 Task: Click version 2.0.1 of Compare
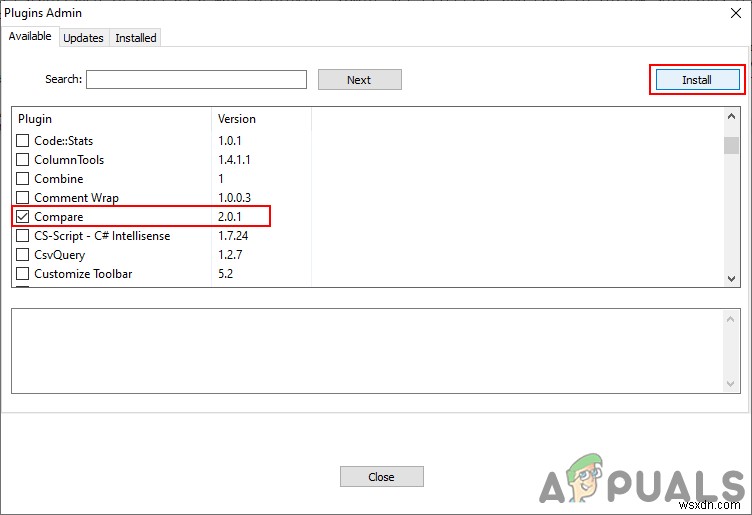click(230, 217)
